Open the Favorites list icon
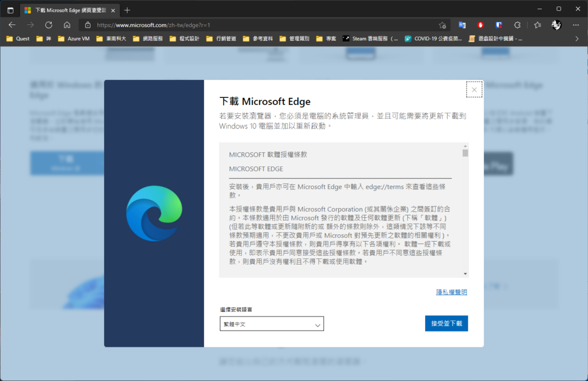The width and height of the screenshot is (588, 381). [538, 25]
